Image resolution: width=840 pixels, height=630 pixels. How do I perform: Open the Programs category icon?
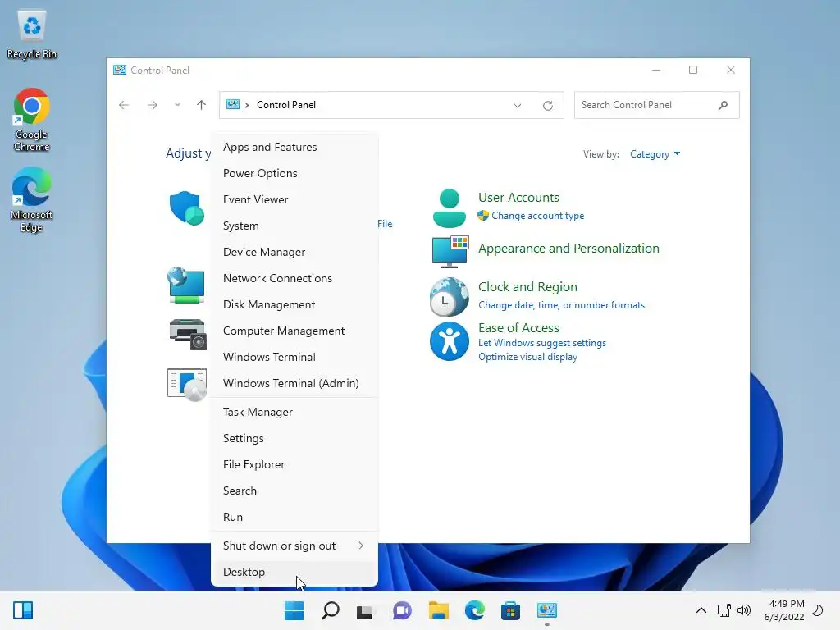187,384
